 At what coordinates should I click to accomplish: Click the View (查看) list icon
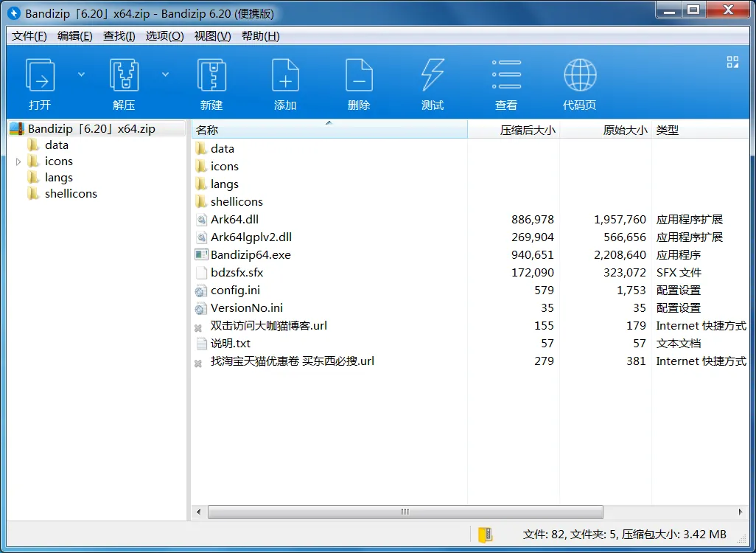click(506, 74)
